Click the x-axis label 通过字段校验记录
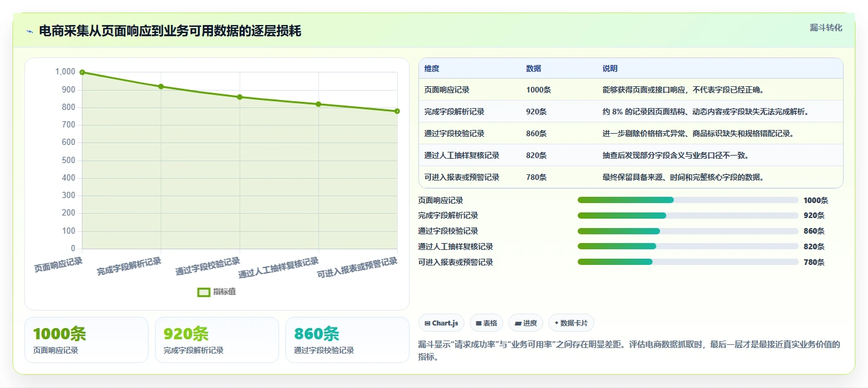 207,267
